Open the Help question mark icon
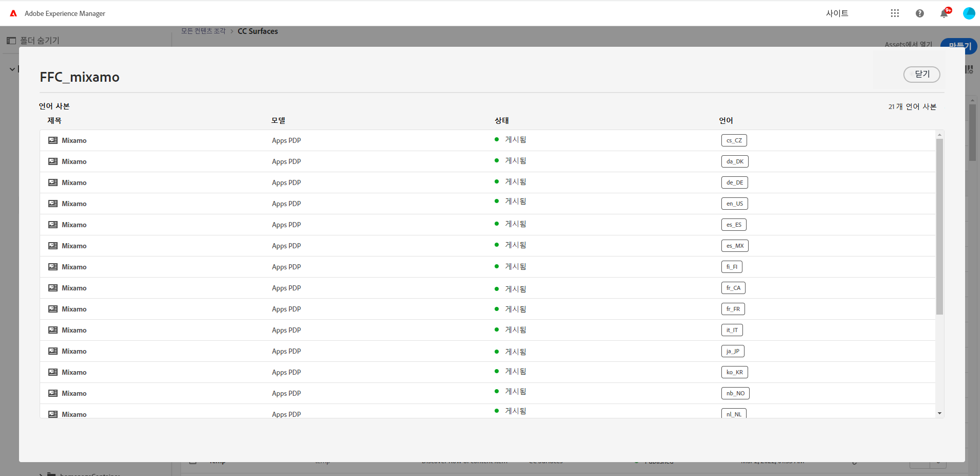The image size is (980, 476). 920,13
